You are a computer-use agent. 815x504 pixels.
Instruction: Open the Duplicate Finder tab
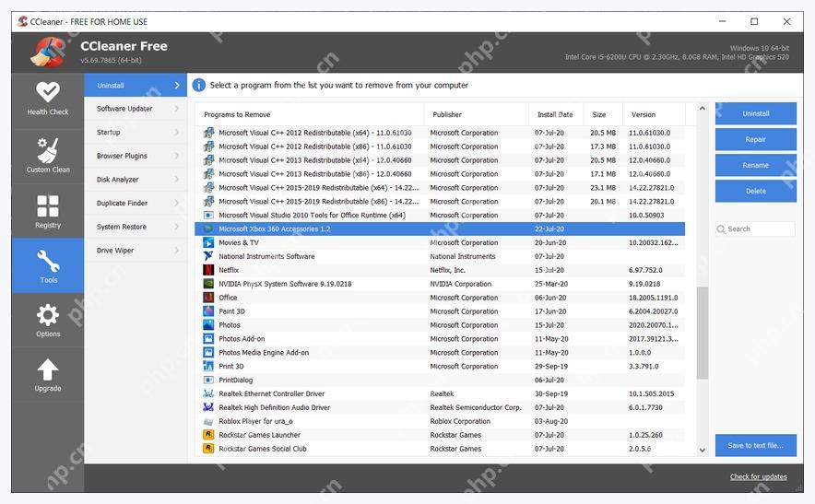tap(136, 203)
